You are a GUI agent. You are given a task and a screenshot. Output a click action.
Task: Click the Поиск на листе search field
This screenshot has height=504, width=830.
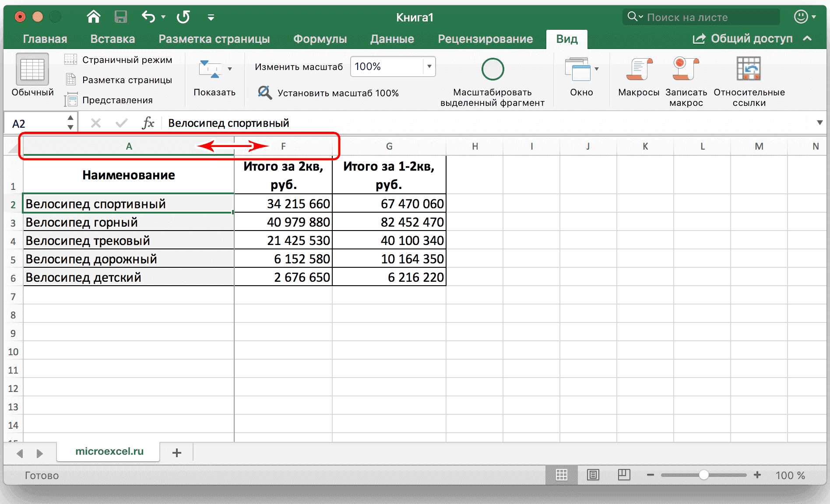click(x=700, y=17)
